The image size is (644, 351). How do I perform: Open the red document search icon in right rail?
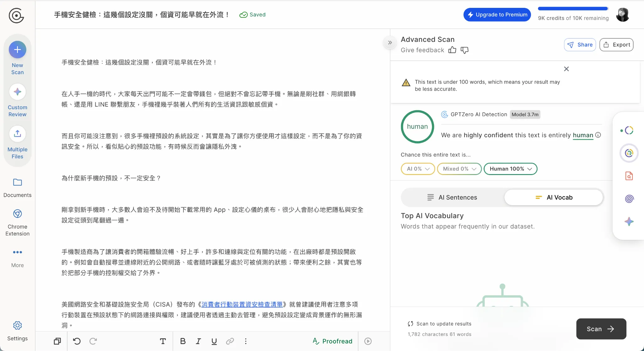629,176
